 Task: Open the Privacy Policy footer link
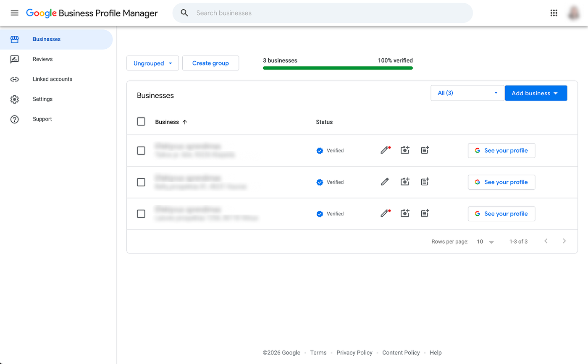coord(354,353)
